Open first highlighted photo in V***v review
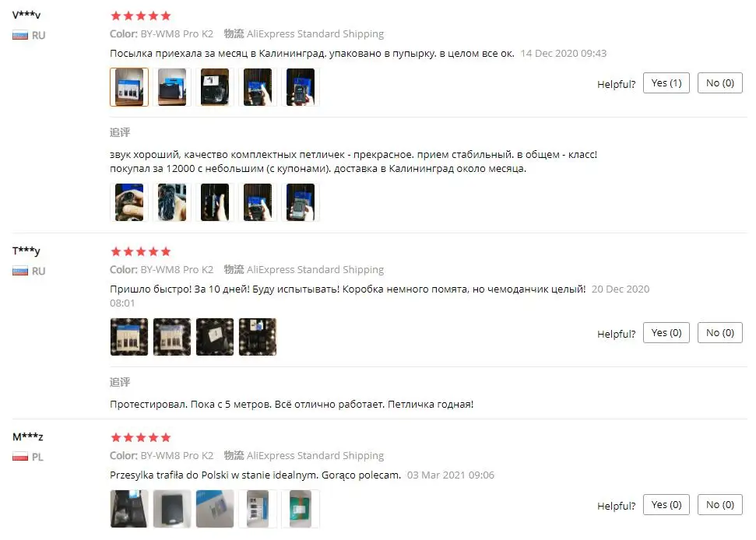756x540 pixels. (129, 87)
